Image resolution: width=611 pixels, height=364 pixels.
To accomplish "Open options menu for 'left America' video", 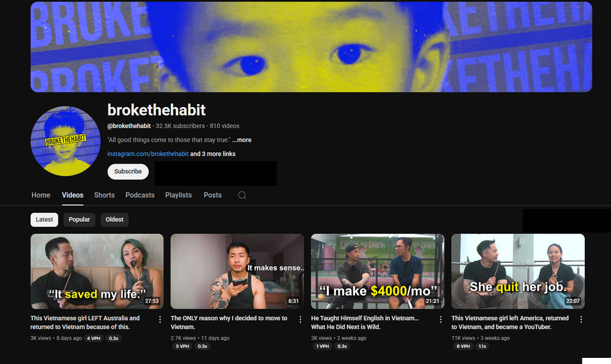I will tap(581, 319).
